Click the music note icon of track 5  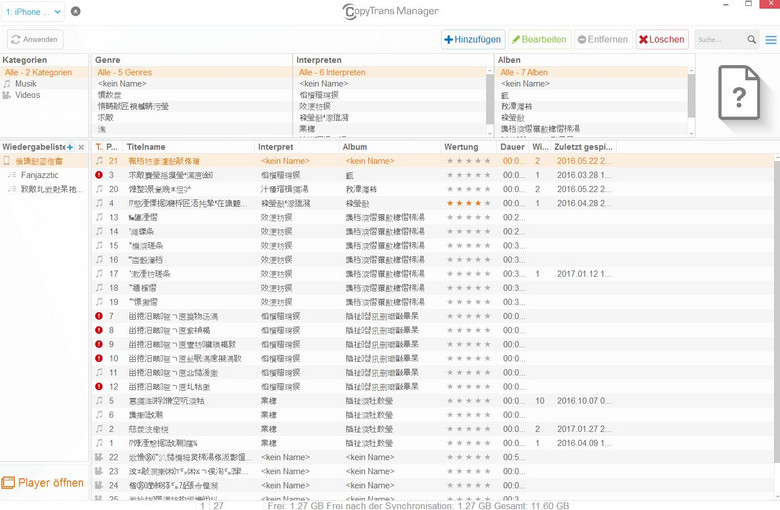click(x=99, y=401)
